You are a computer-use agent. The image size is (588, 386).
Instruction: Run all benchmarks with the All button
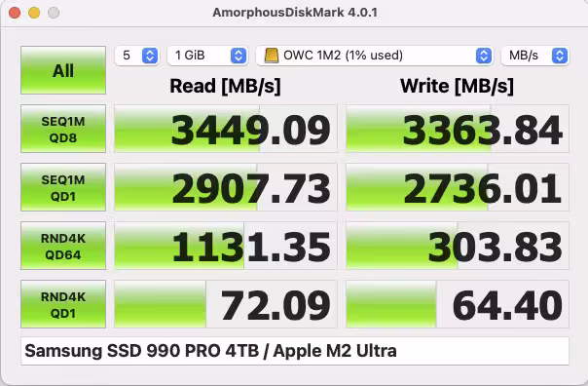tap(63, 70)
